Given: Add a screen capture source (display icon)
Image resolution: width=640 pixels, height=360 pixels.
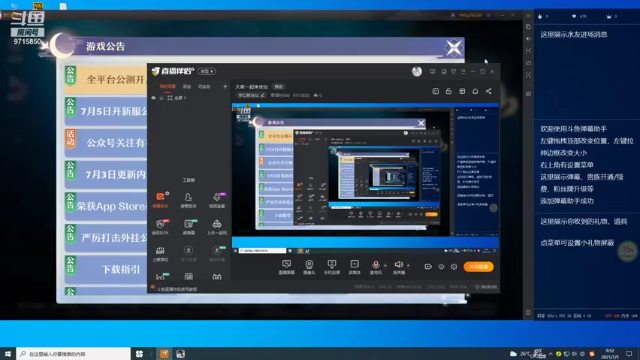Looking at the screenshot, I should 287,267.
